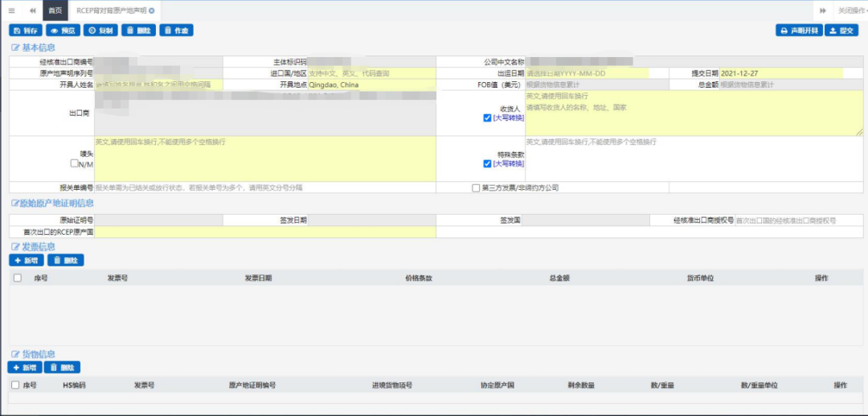The height and width of the screenshot is (416, 868).
Task: Click the 货物信息 section edit icon
Action: [x=15, y=355]
